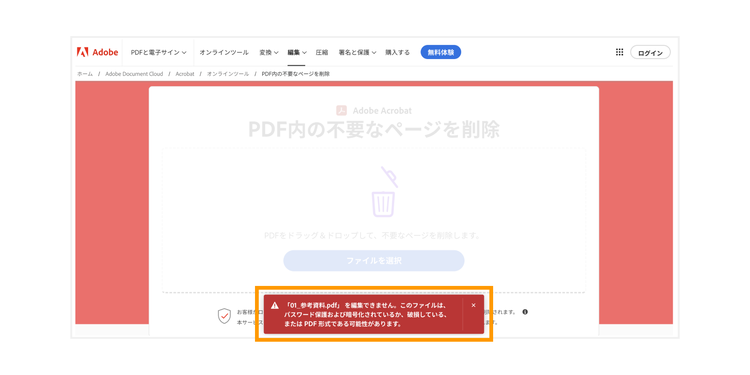Open オンラインツール in the navigation bar

tap(224, 53)
